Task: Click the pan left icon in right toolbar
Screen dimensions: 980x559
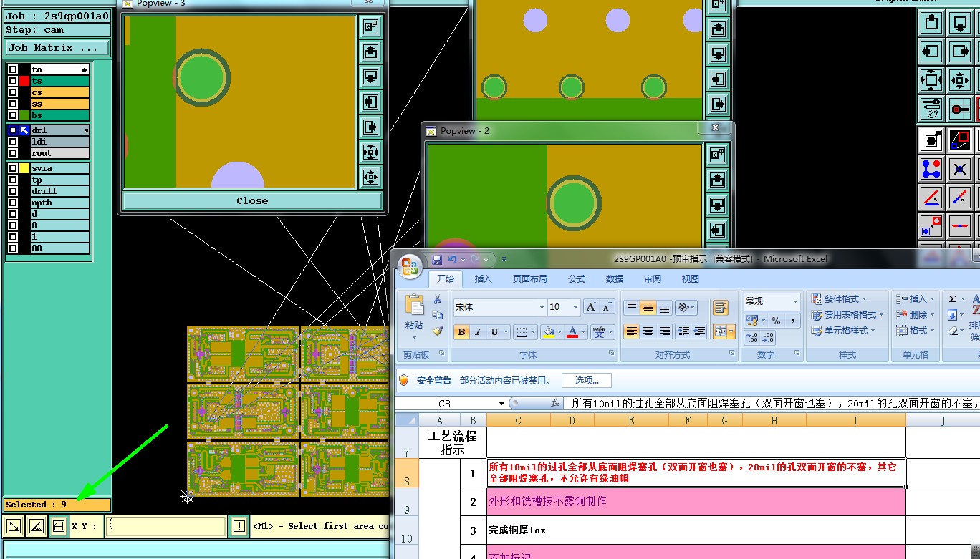Action: (931, 51)
